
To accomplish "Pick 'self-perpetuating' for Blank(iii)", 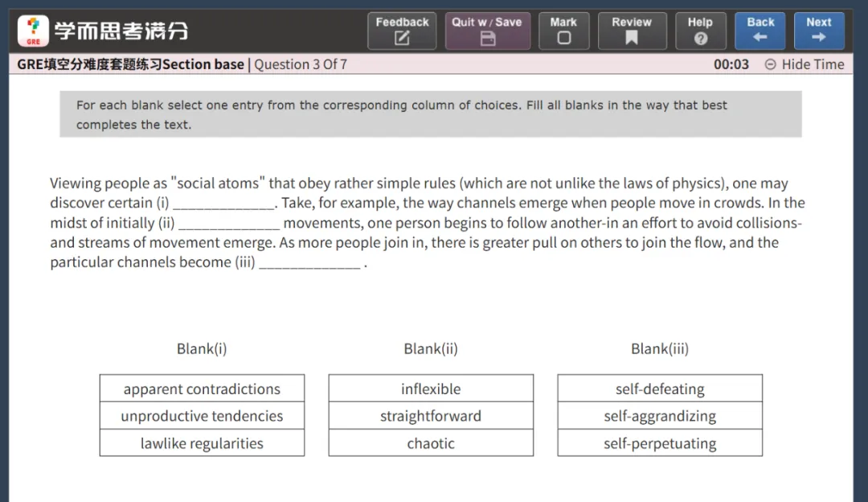I will [660, 443].
